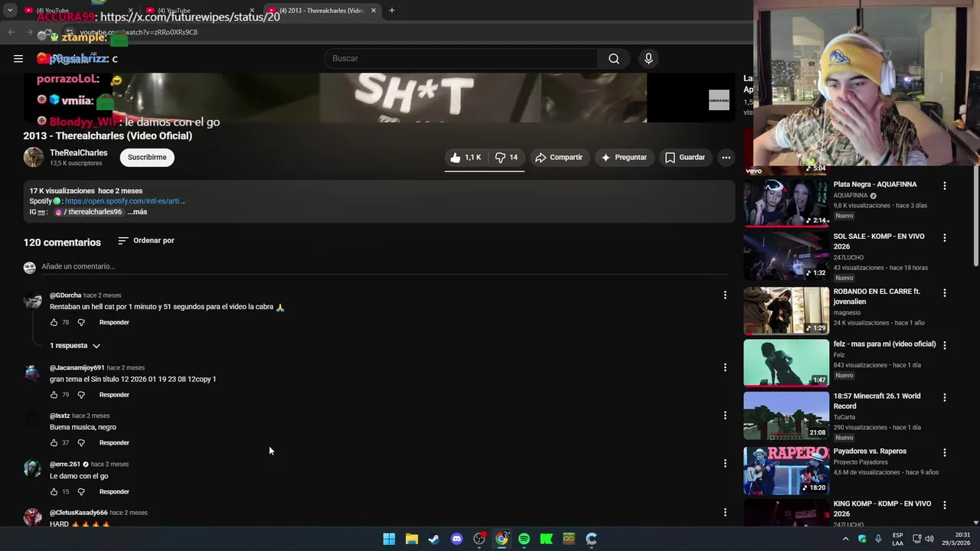Open Ordenar por sort dropdown
Image resolution: width=980 pixels, height=551 pixels.
coord(146,240)
